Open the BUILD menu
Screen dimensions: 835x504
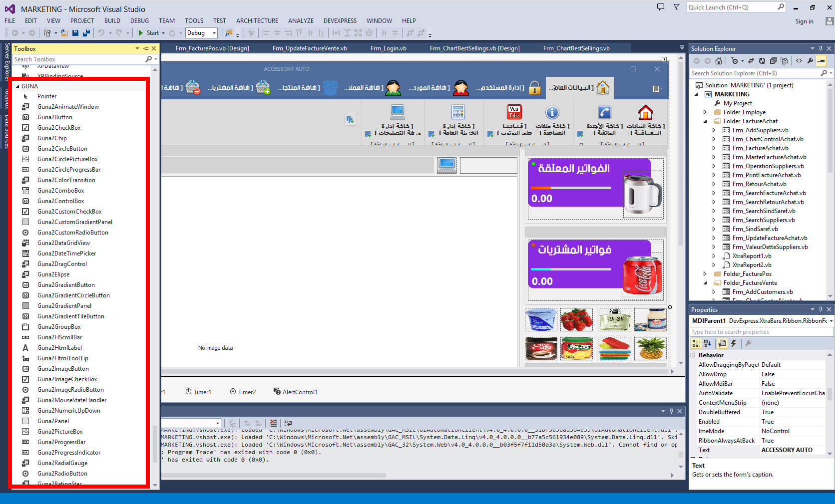[112, 21]
